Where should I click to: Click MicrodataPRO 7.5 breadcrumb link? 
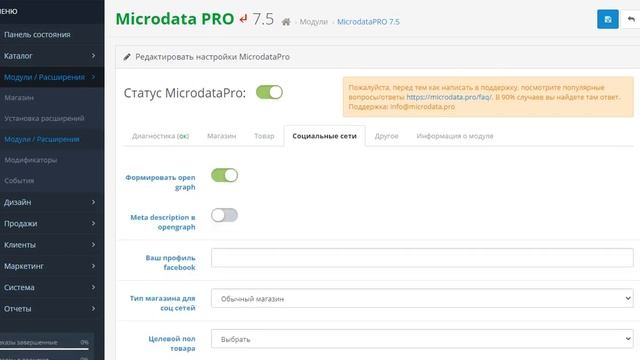[368, 22]
